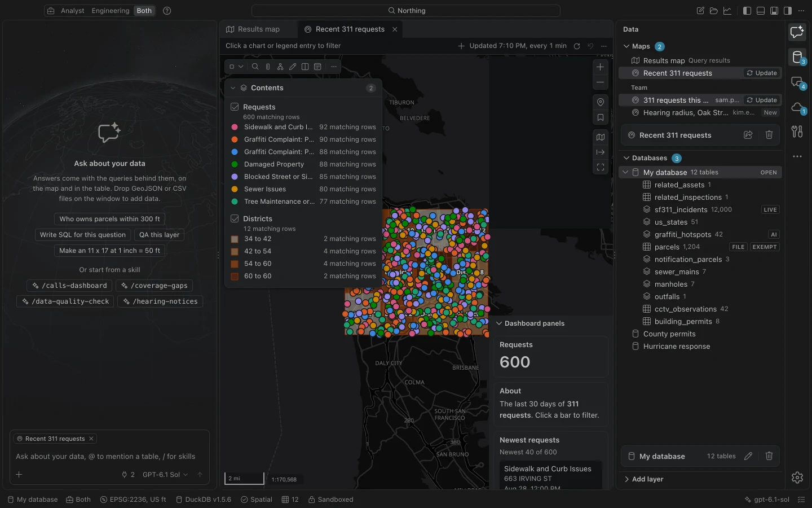Click the chart icon in title bar

[x=727, y=11]
